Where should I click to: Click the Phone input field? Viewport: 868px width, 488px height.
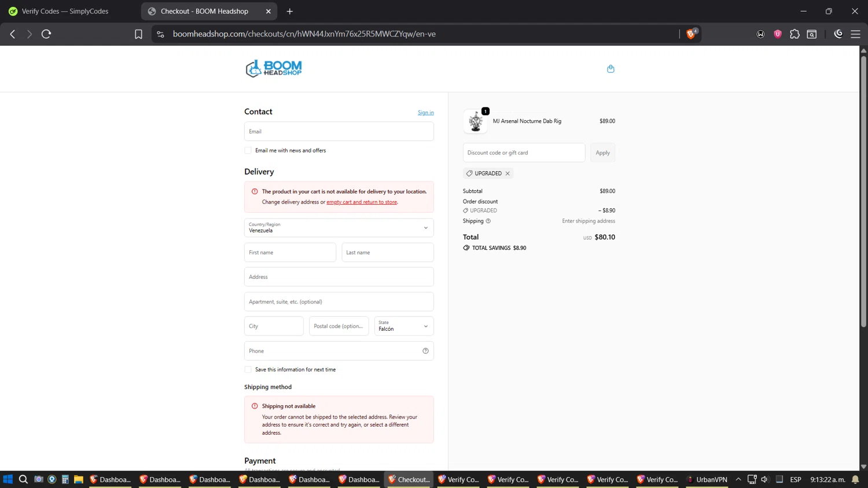click(x=339, y=351)
